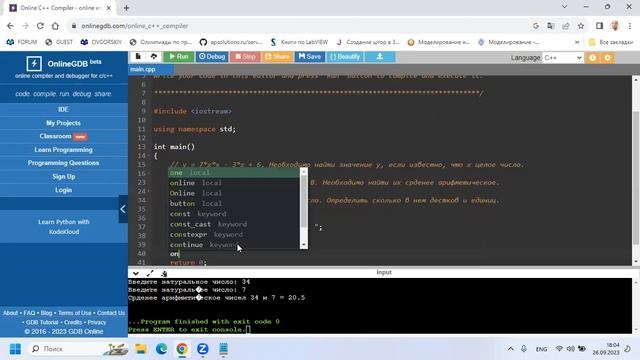The image size is (640, 360).
Task: Open a new browser tab with plus icon
Action: (127, 8)
